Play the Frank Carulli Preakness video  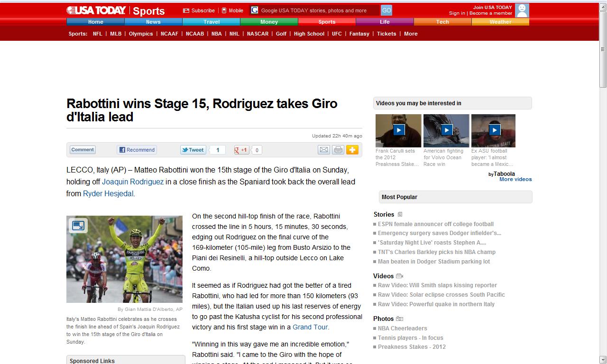click(x=398, y=130)
